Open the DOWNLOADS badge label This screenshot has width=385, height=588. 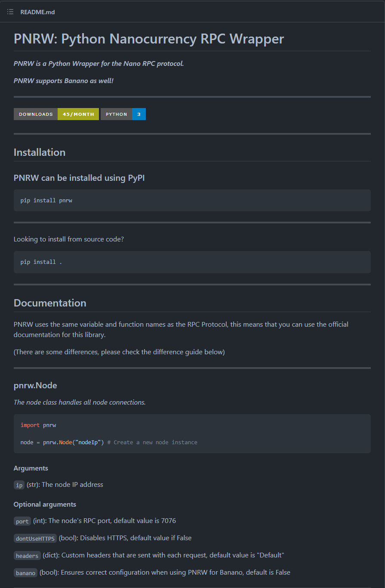pos(36,114)
